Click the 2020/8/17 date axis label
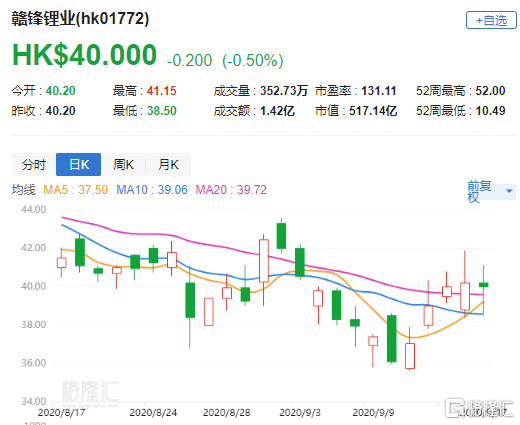This screenshot has width=520, height=425. click(62, 413)
